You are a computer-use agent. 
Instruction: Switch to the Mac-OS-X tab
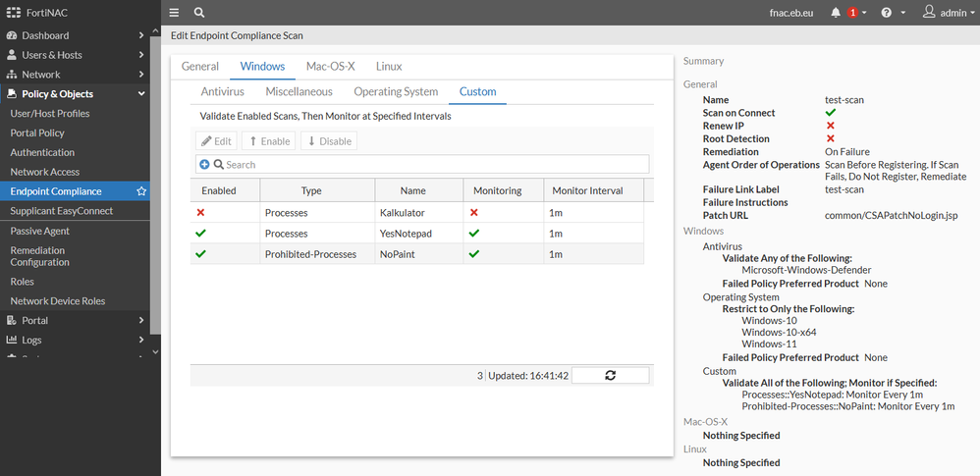[x=330, y=66]
